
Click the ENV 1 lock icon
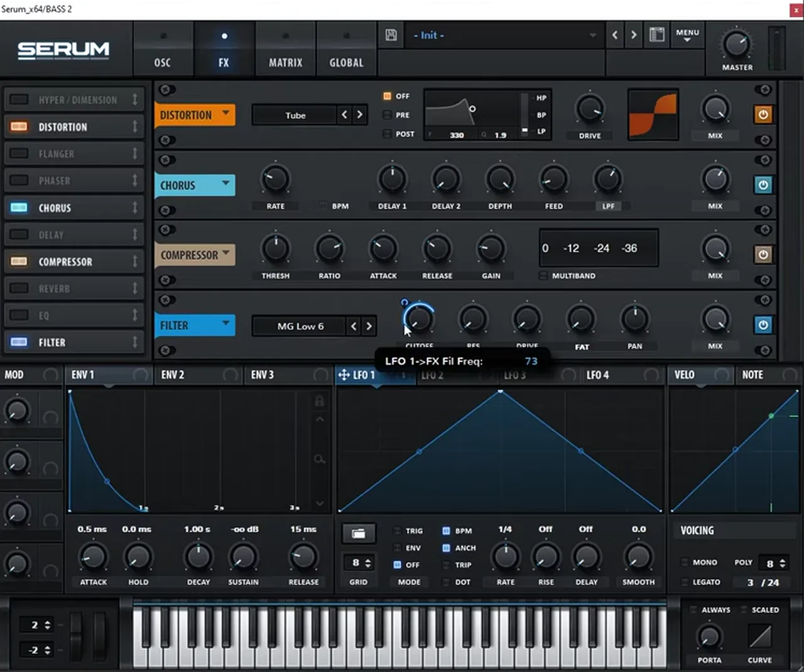point(319,401)
